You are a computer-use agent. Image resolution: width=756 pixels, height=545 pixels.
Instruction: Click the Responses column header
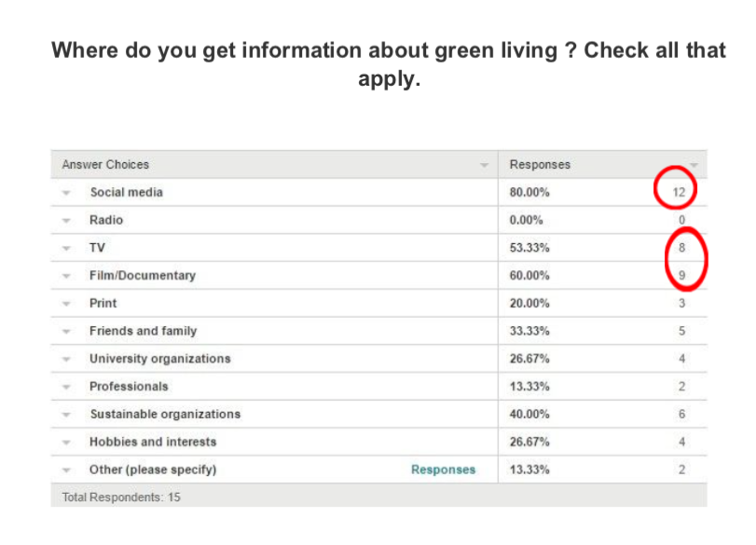[x=540, y=164]
